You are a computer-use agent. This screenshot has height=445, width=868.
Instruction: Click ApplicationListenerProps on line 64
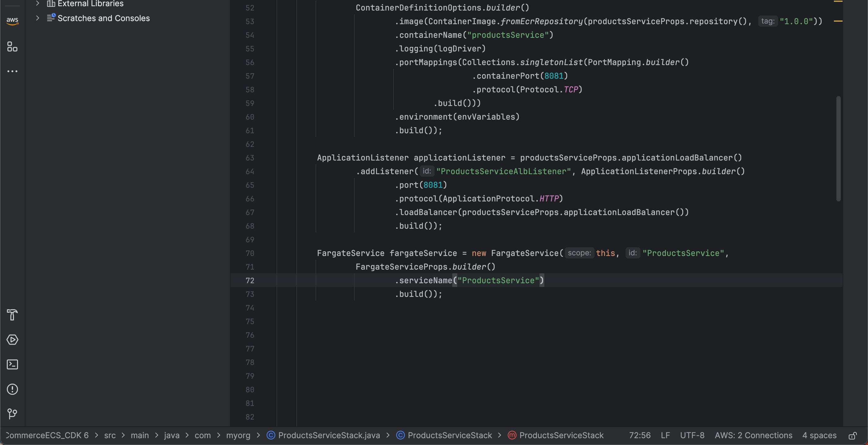pos(639,171)
